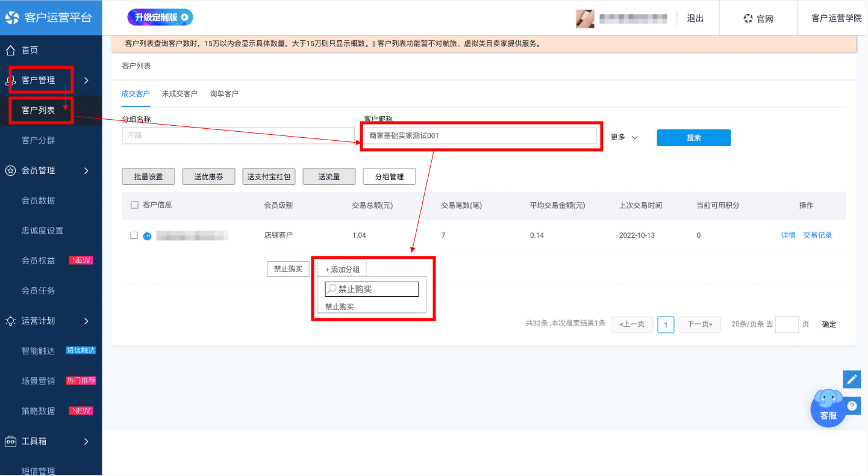The height and width of the screenshot is (476, 868).
Task: Click the page number input near 确定
Action: [787, 324]
